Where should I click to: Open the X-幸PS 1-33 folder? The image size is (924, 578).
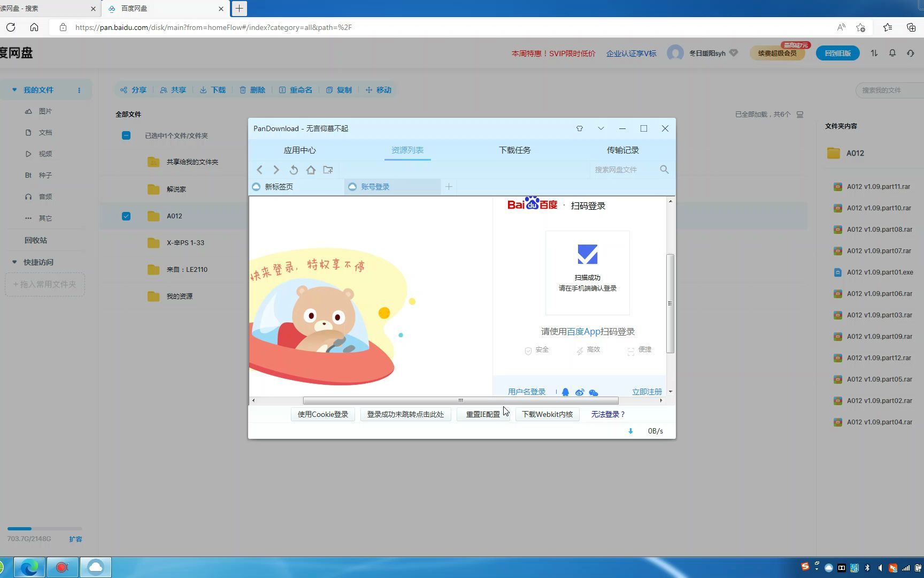click(x=185, y=243)
